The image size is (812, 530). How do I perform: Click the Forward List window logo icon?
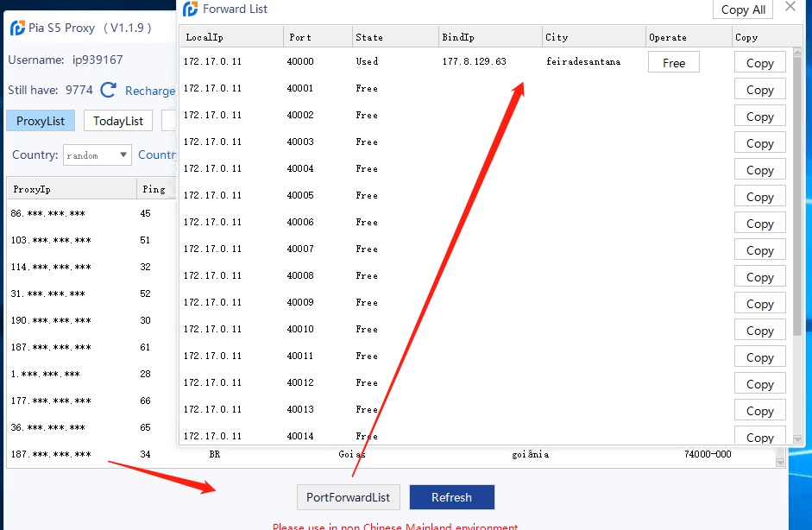point(189,9)
